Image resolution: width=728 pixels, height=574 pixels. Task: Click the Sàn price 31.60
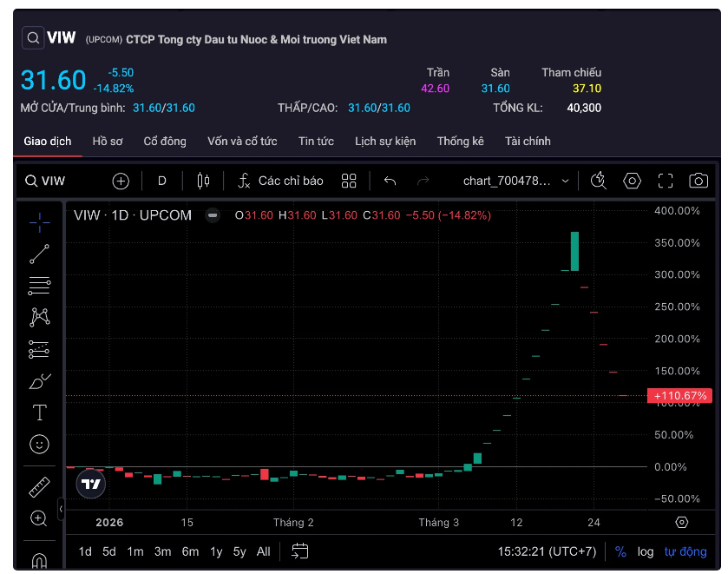pyautogui.click(x=495, y=89)
